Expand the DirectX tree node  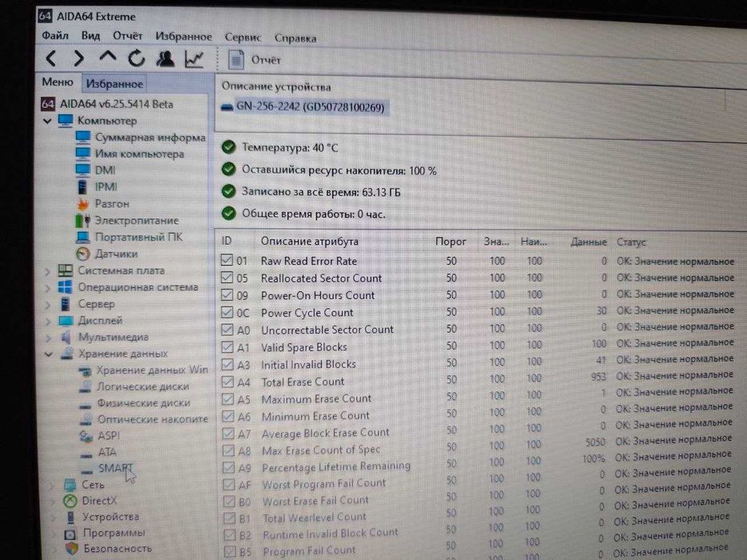(x=52, y=502)
